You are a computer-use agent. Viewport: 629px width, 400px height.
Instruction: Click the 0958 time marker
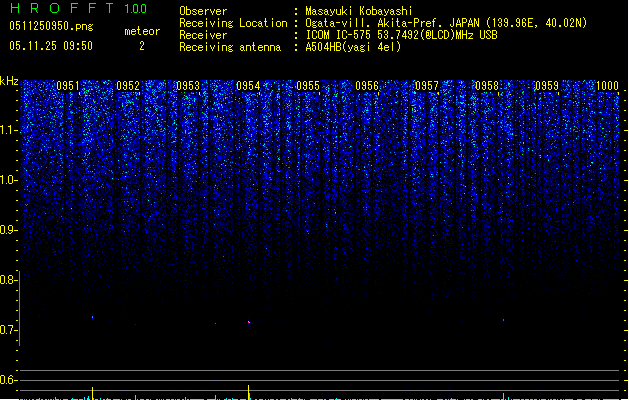click(487, 86)
